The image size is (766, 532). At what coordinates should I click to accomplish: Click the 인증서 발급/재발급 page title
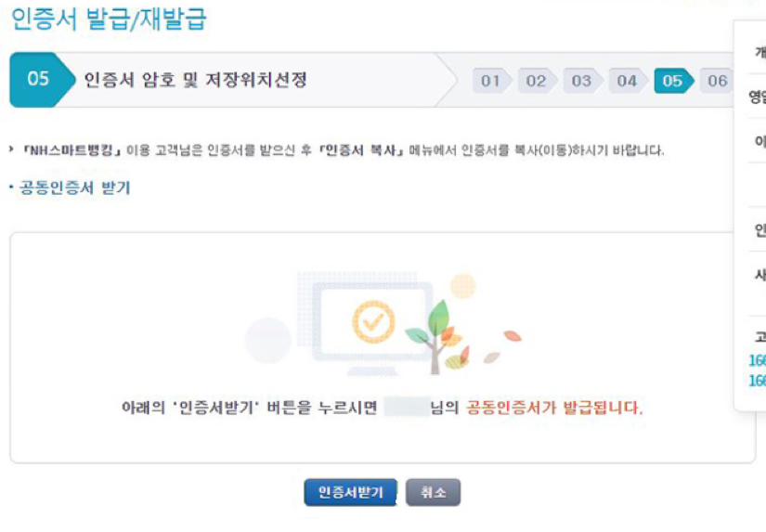point(109,19)
